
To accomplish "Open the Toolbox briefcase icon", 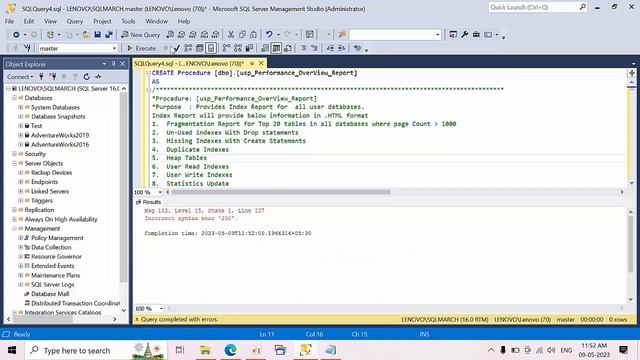I will (x=476, y=35).
